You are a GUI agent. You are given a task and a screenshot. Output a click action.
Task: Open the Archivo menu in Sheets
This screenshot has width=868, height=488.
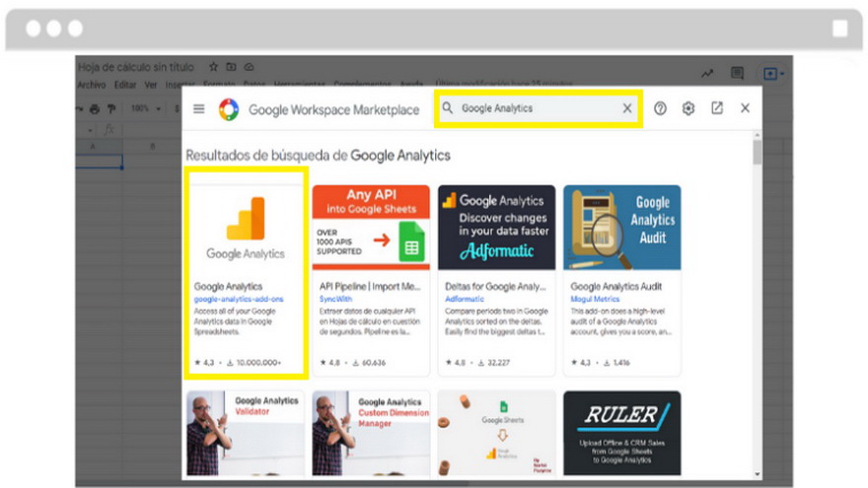coord(92,85)
